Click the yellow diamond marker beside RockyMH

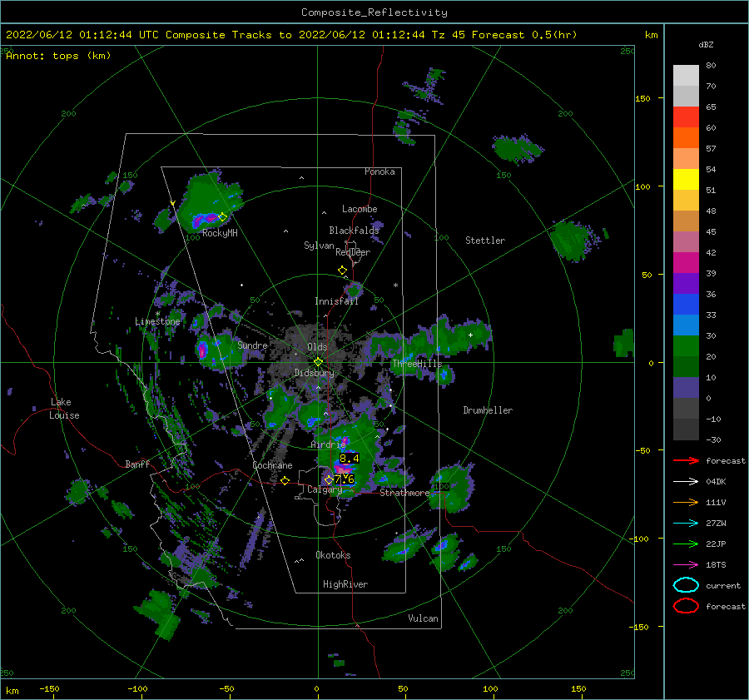(222, 217)
